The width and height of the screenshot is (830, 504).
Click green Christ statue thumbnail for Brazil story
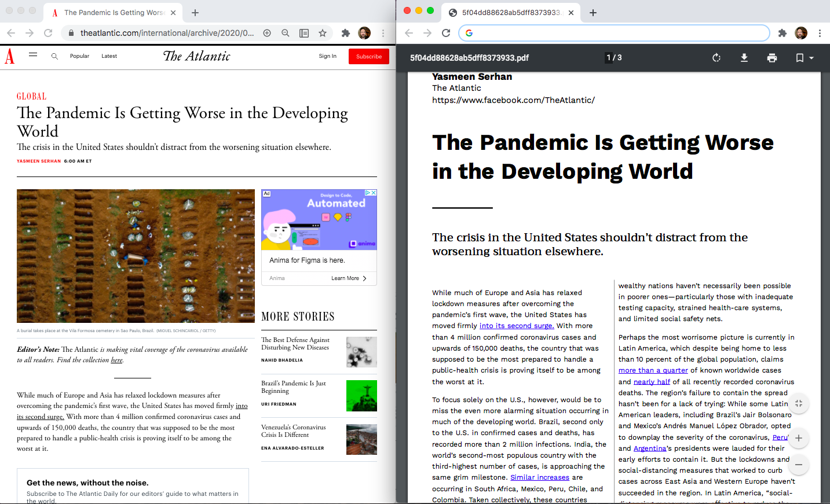pos(361,396)
